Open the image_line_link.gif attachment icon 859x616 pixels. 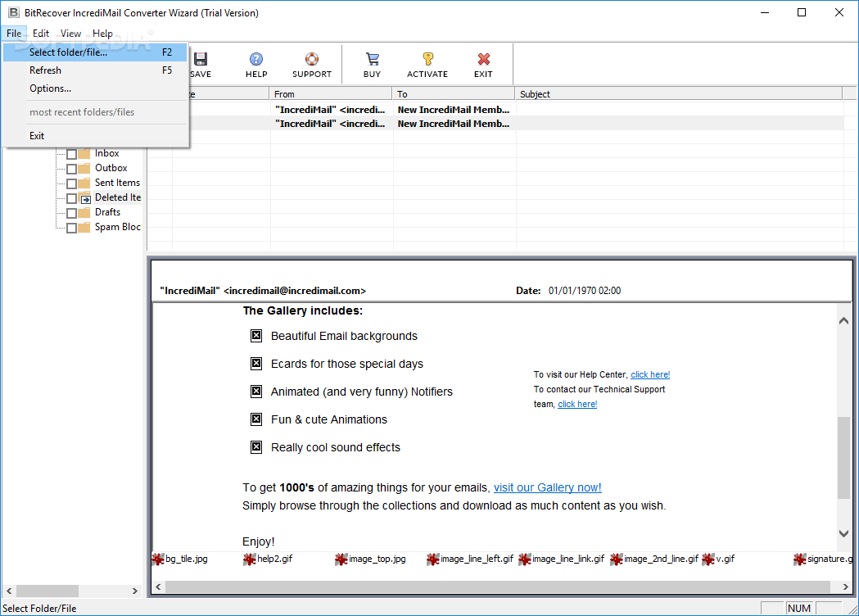pyautogui.click(x=524, y=559)
